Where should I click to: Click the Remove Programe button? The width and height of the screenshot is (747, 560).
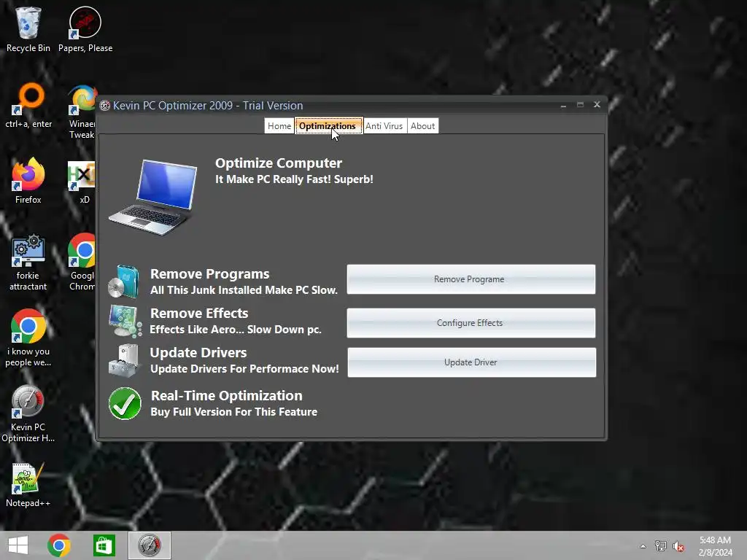pos(471,279)
